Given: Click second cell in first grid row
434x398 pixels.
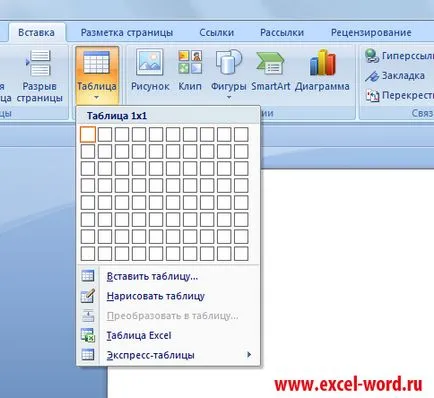Looking at the screenshot, I should tap(105, 134).
